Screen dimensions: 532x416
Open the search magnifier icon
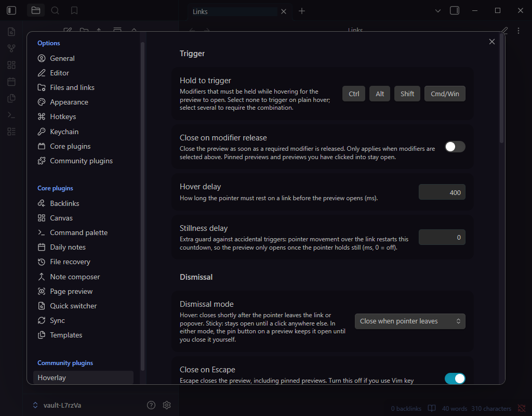tap(55, 10)
